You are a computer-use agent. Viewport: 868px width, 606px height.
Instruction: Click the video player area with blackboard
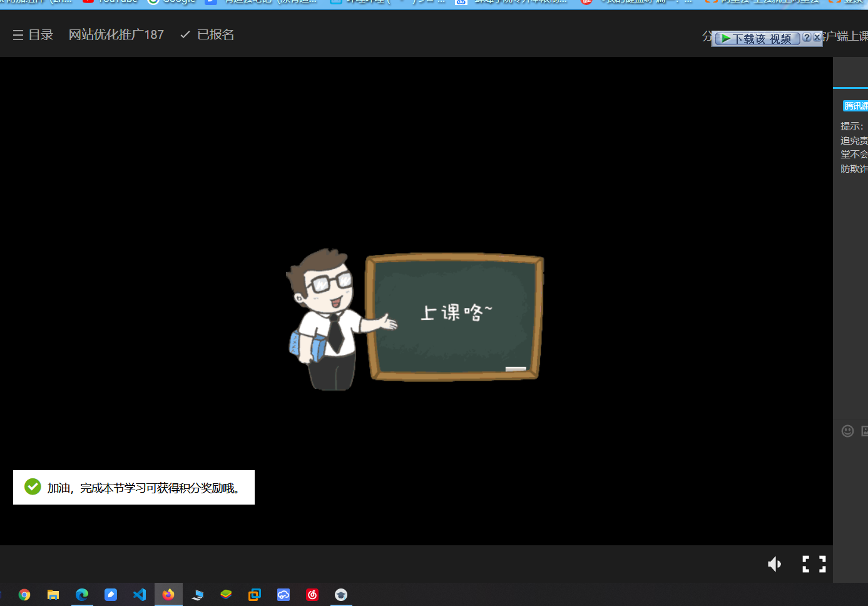tap(416, 300)
